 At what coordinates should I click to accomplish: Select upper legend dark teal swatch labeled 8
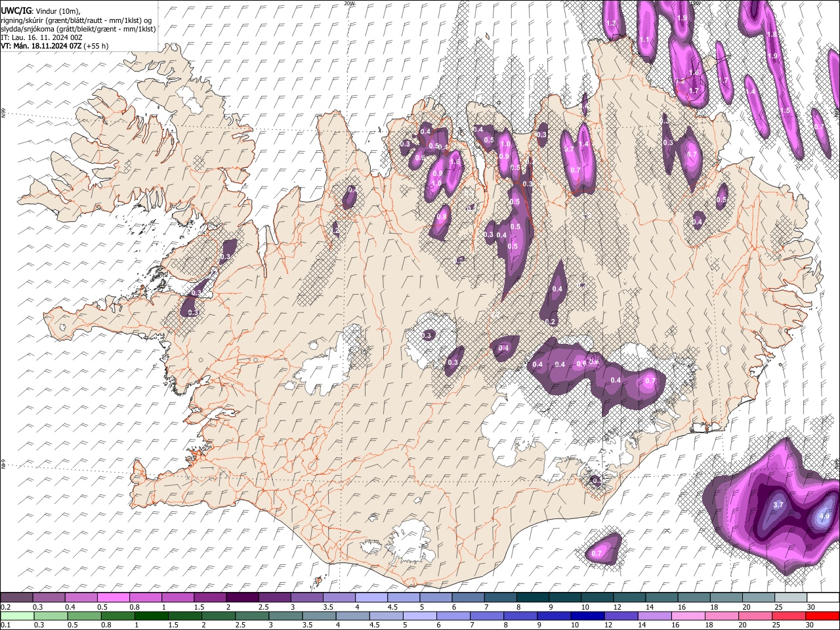[533, 598]
